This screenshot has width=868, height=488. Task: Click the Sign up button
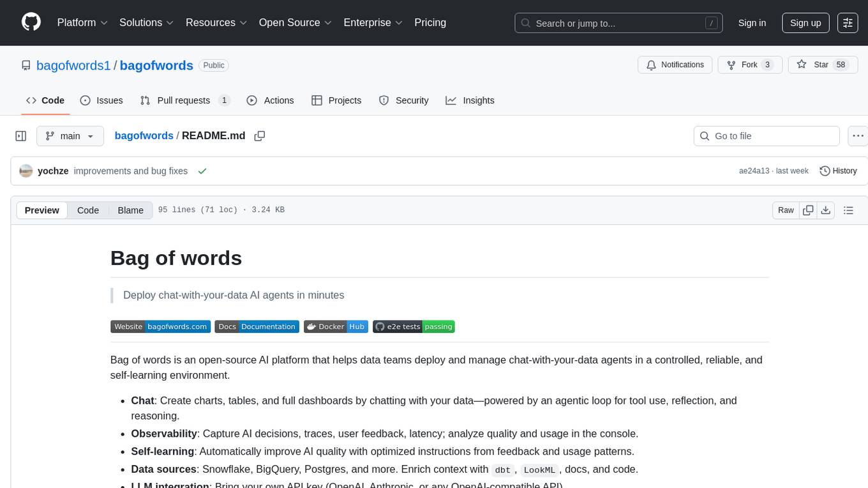tap(805, 23)
